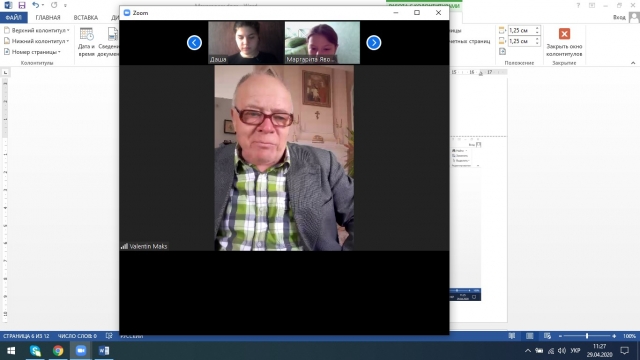Screen dimensions: 640x360
Task: Open Windows Start menu
Action: [x=11, y=351]
